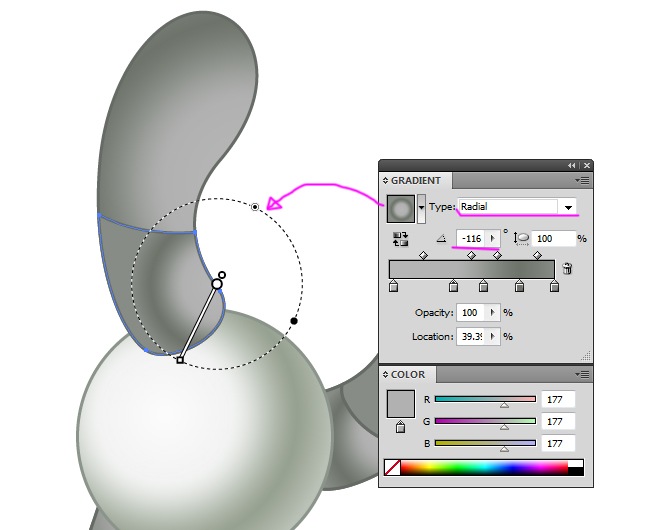Click the R color slider track

tap(485, 399)
